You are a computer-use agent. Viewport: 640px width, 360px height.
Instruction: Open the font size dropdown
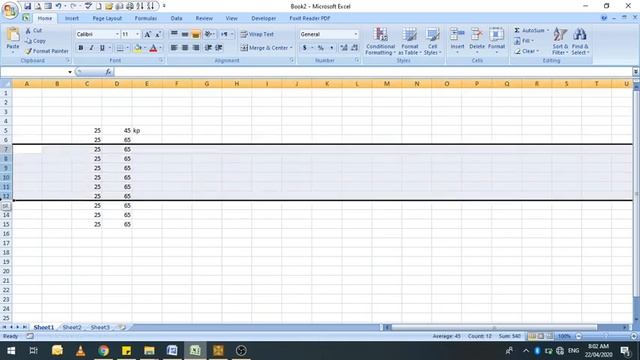click(x=138, y=34)
